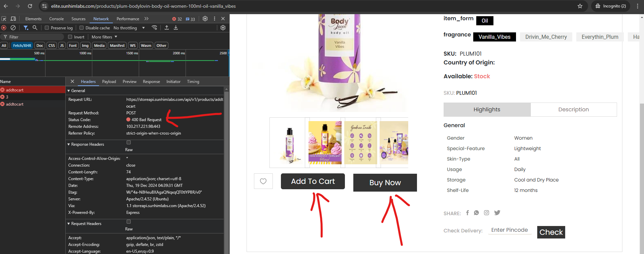644x254 pixels.
Task: Close the request details pane
Action: tap(72, 81)
